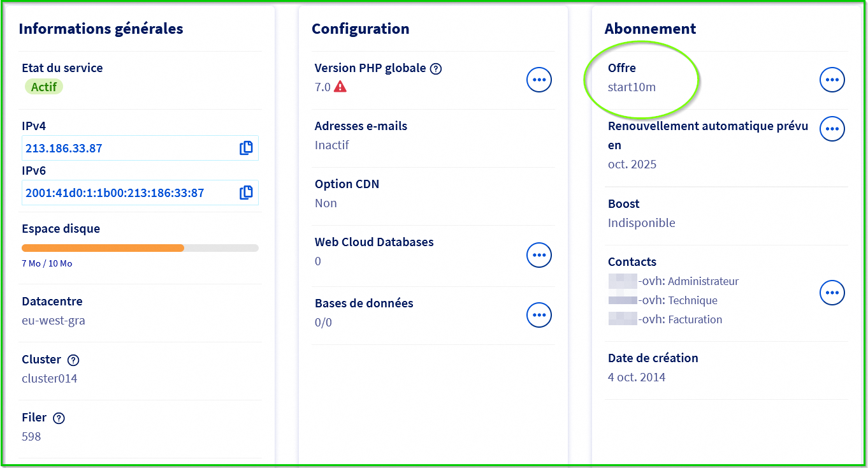Image resolution: width=868 pixels, height=468 pixels.
Task: Click the Espace disque usage bar
Action: (x=140, y=248)
